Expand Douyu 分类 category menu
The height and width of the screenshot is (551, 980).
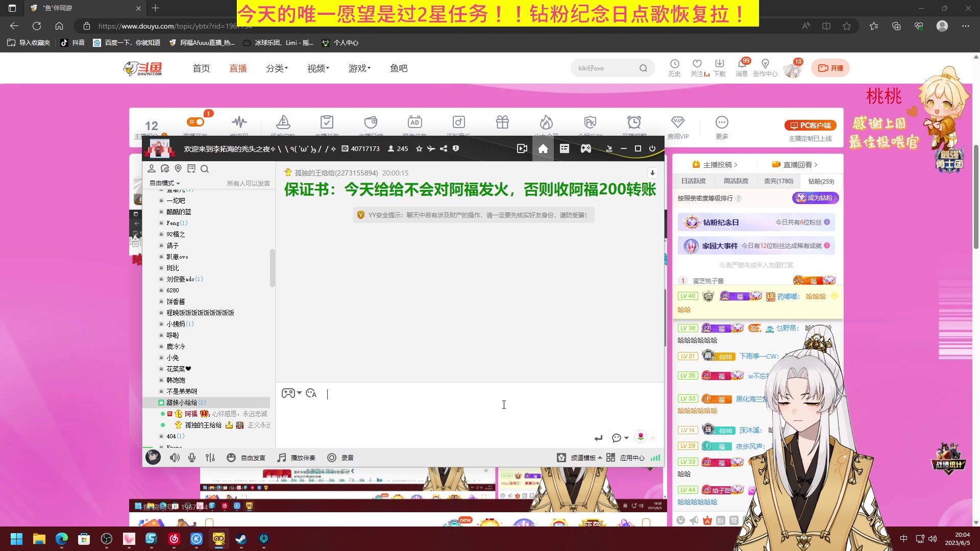[x=277, y=68]
